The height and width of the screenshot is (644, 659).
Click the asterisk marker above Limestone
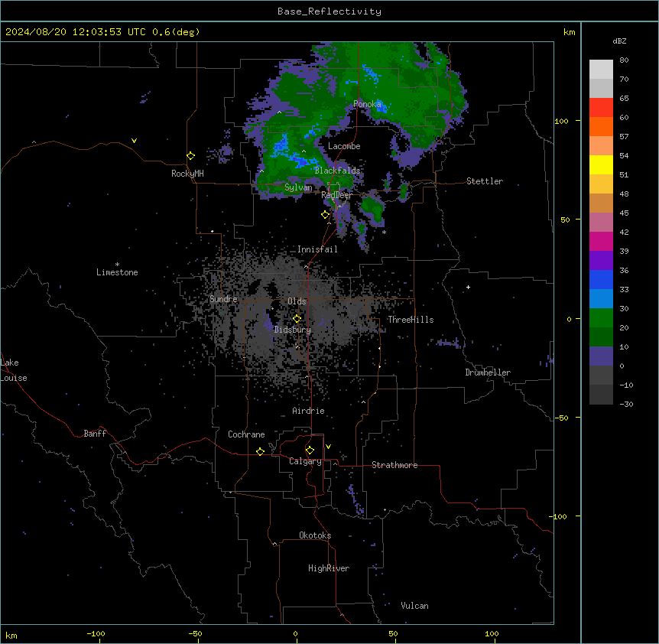pos(117,265)
